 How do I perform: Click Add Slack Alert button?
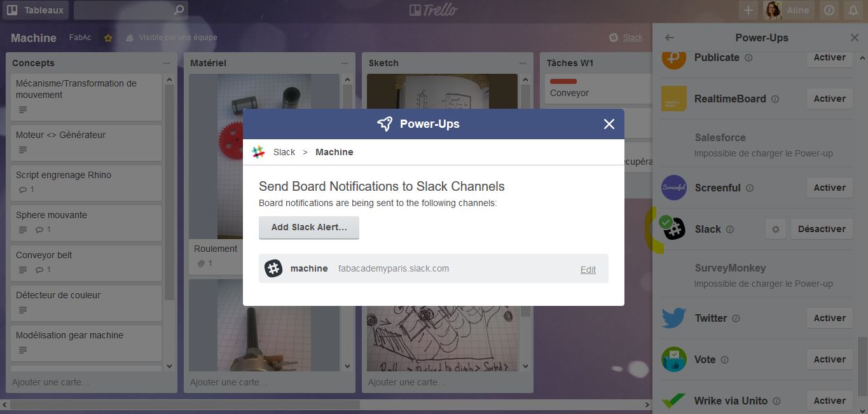(x=309, y=227)
